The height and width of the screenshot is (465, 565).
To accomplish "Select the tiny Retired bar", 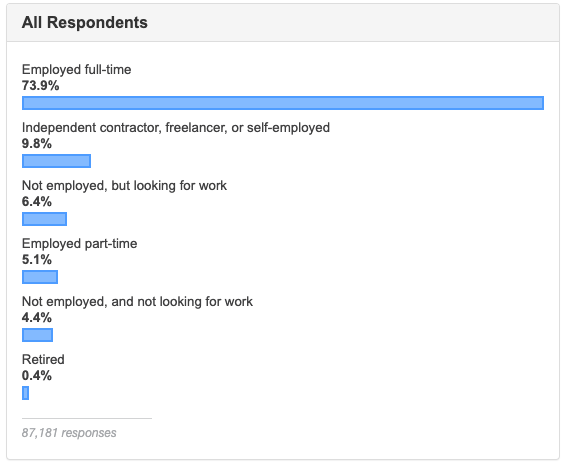I will click(x=26, y=393).
